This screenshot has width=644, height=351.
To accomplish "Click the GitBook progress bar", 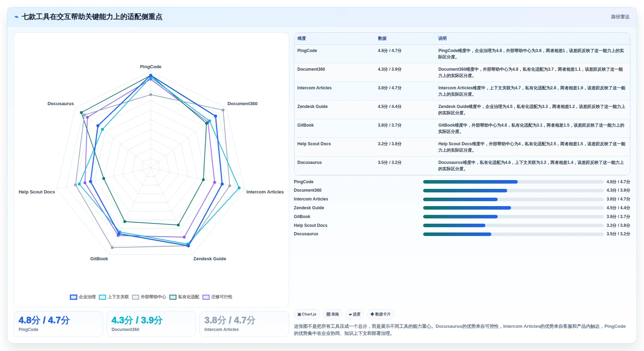I will [x=513, y=217].
